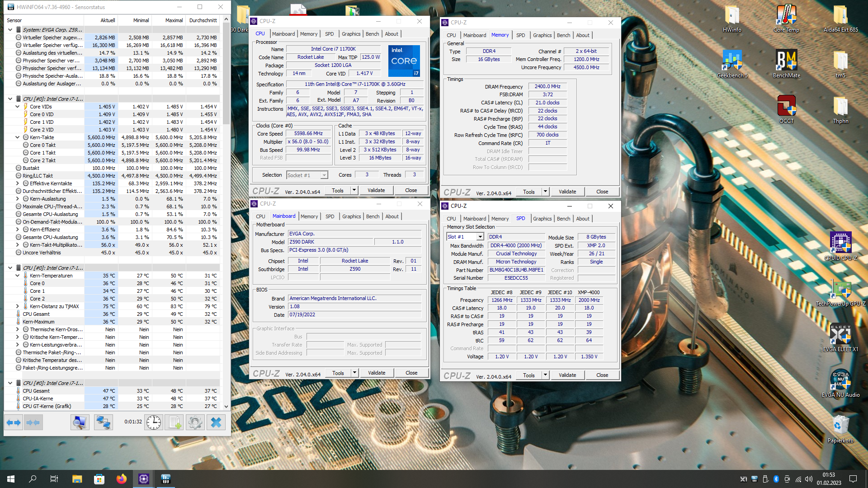The image size is (868, 488).
Task: Open the Socket #1 selection combo box
Action: click(307, 175)
